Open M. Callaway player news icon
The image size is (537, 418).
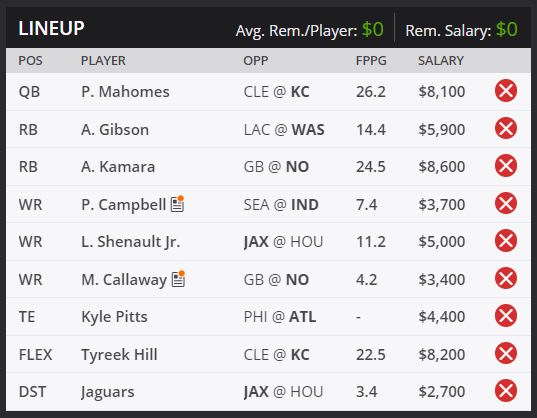178,279
